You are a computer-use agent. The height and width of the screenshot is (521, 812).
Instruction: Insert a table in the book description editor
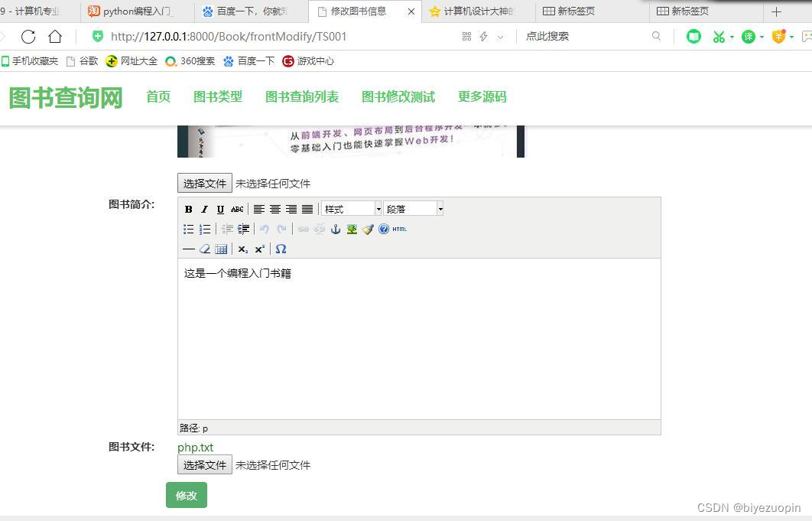[x=221, y=249]
